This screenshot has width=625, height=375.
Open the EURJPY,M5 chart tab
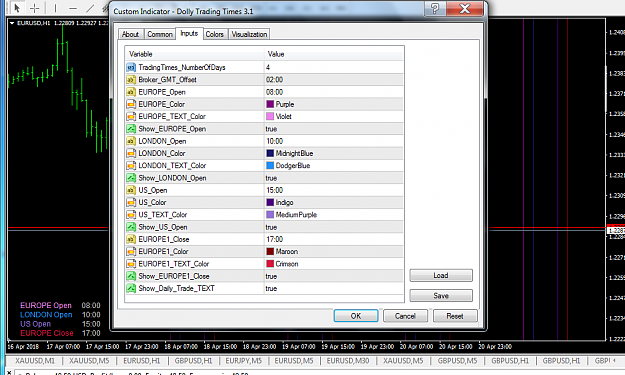[x=244, y=361]
